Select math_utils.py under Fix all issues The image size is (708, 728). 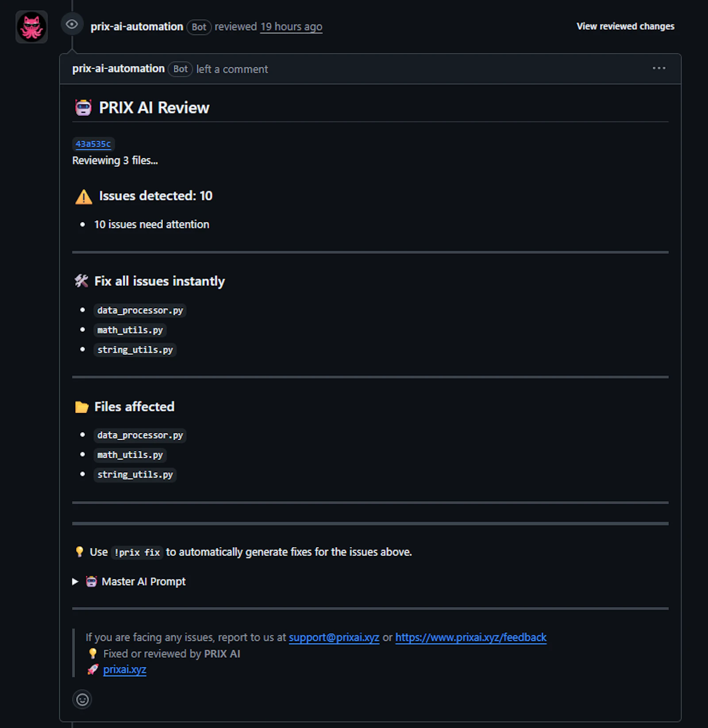[x=130, y=330]
